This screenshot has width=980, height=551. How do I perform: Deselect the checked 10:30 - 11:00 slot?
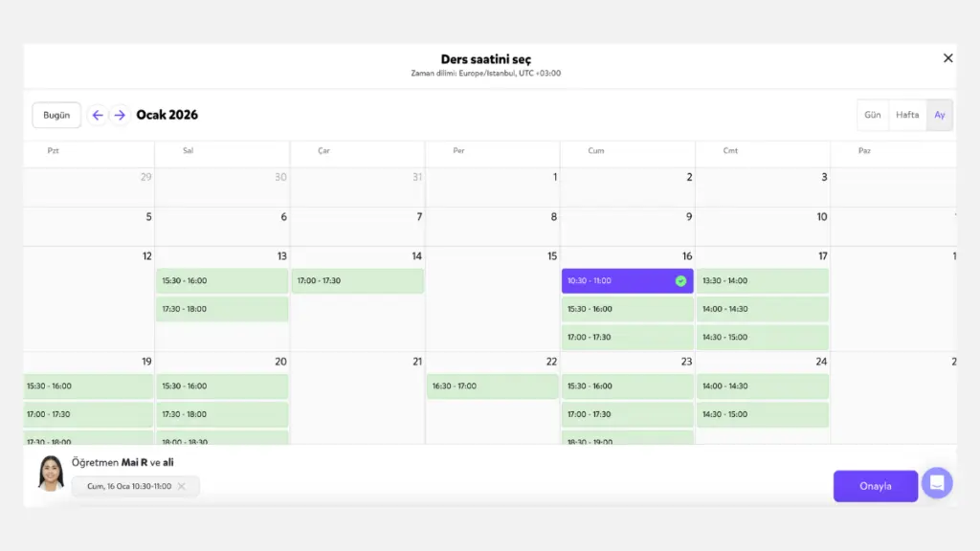(627, 281)
